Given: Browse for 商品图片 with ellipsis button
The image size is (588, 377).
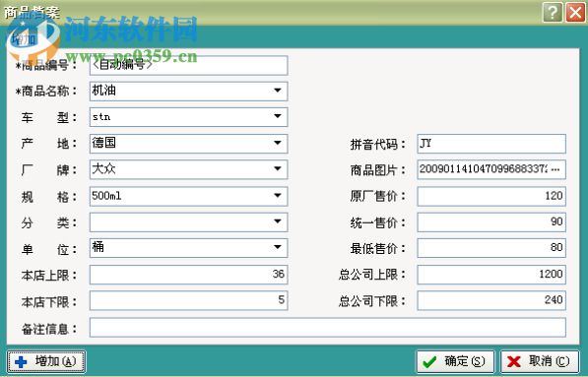Looking at the screenshot, I should pos(556,169).
